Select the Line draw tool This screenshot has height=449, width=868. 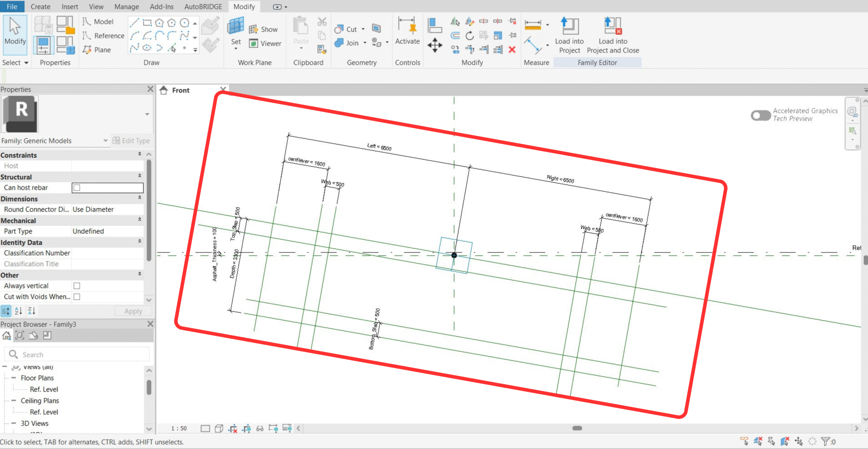pyautogui.click(x=134, y=23)
